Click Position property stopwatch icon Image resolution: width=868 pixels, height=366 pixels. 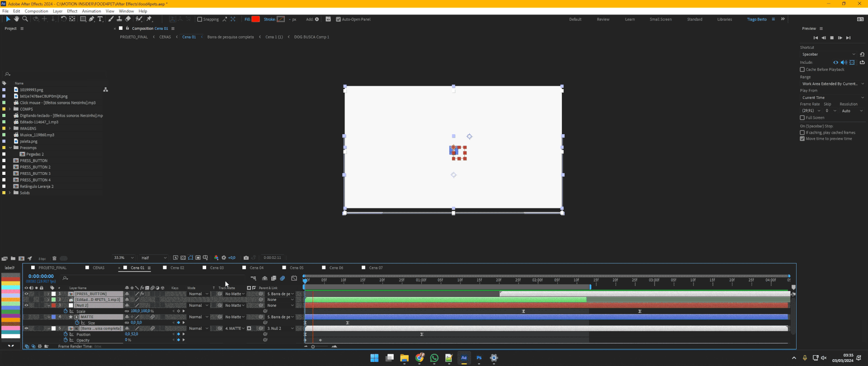[x=66, y=334]
